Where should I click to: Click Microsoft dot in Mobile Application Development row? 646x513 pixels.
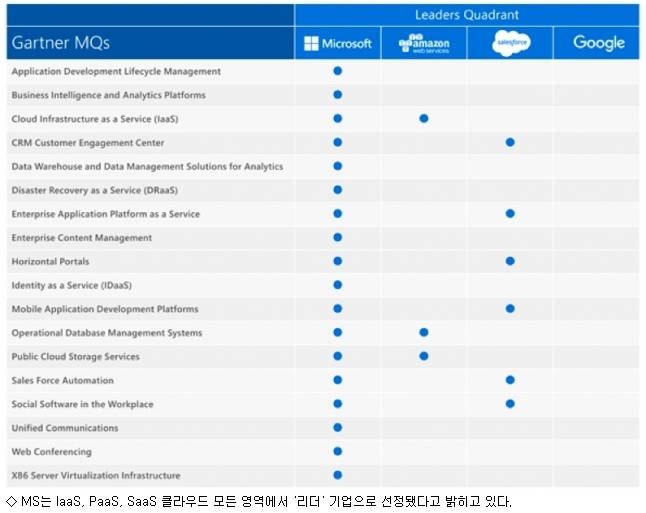tap(338, 309)
